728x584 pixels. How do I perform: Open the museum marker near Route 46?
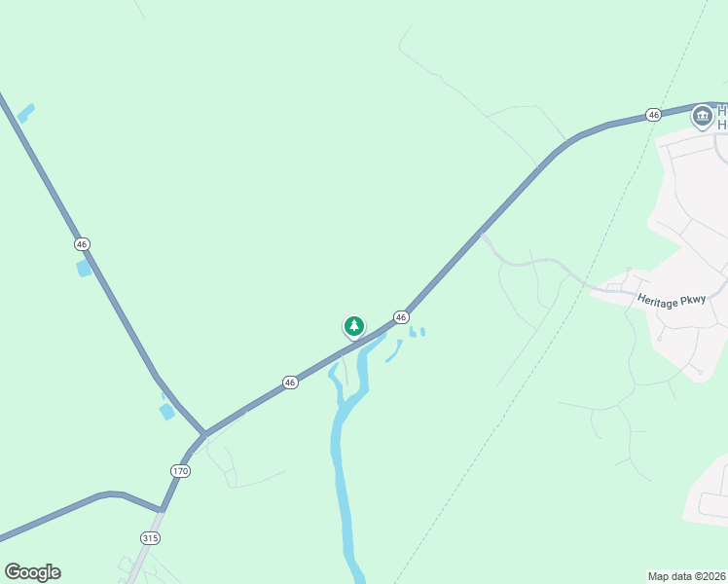(x=702, y=116)
